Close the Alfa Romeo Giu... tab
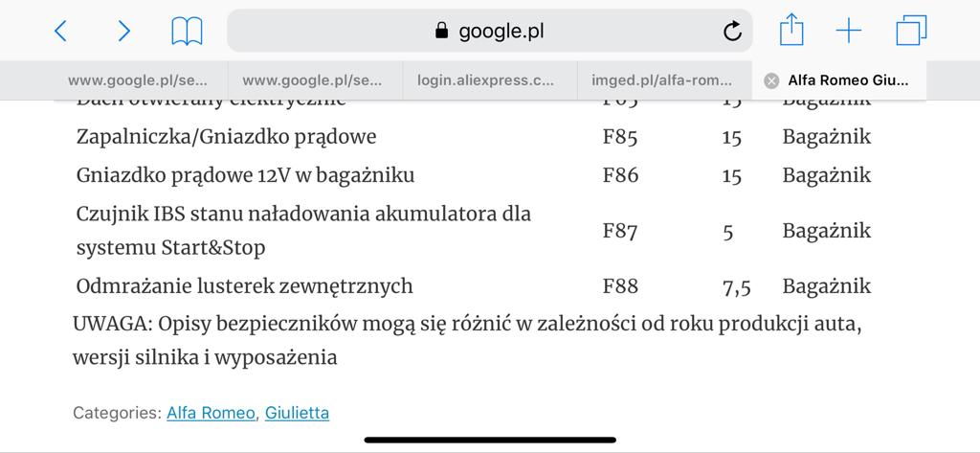The width and height of the screenshot is (980, 453). tap(772, 80)
